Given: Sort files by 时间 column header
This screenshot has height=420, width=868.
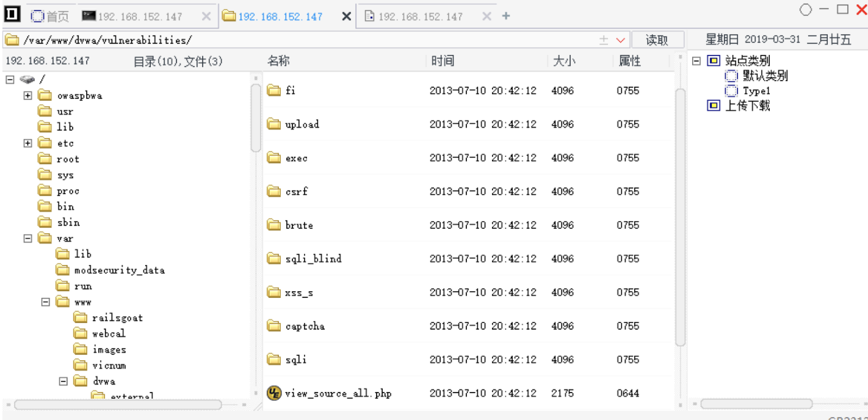Looking at the screenshot, I should (443, 61).
